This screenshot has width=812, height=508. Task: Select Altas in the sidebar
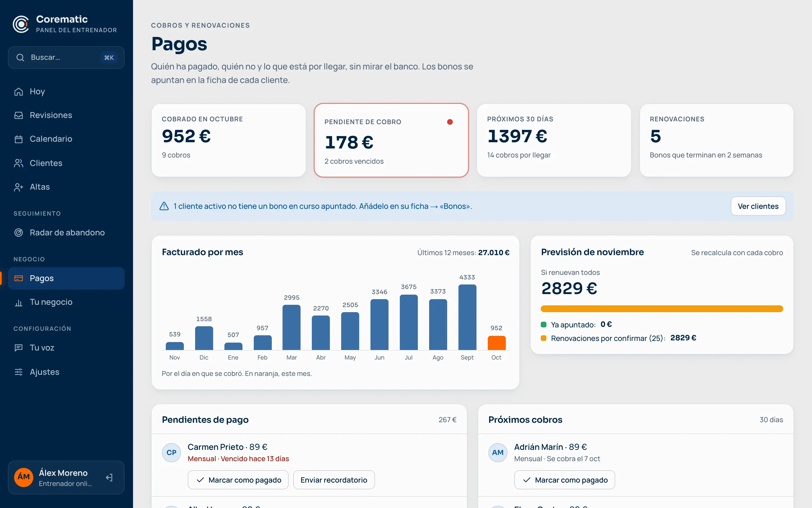[66, 187]
